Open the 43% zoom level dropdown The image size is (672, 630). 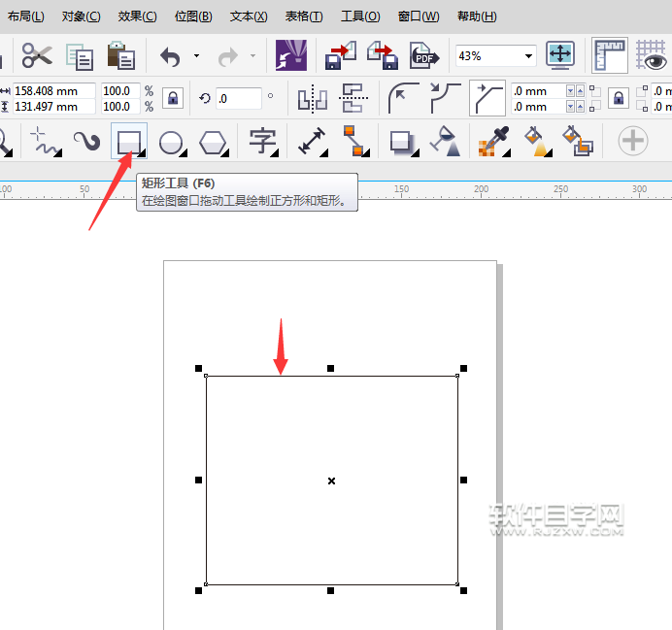(528, 56)
